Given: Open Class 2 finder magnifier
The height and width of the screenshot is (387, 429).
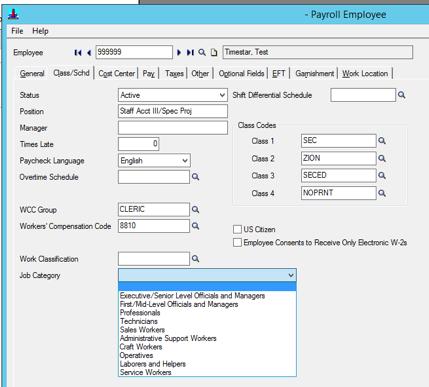Looking at the screenshot, I should [382, 158].
